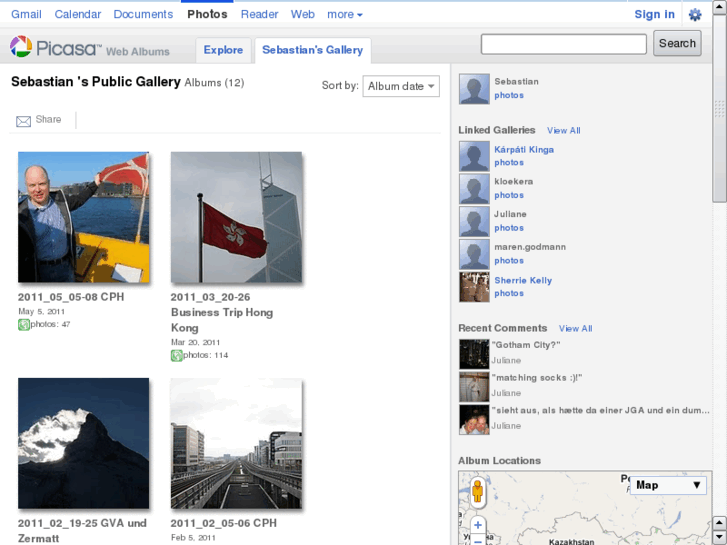Expand the more menu in top bar
Viewport: 727px width, 545px height.
344,14
